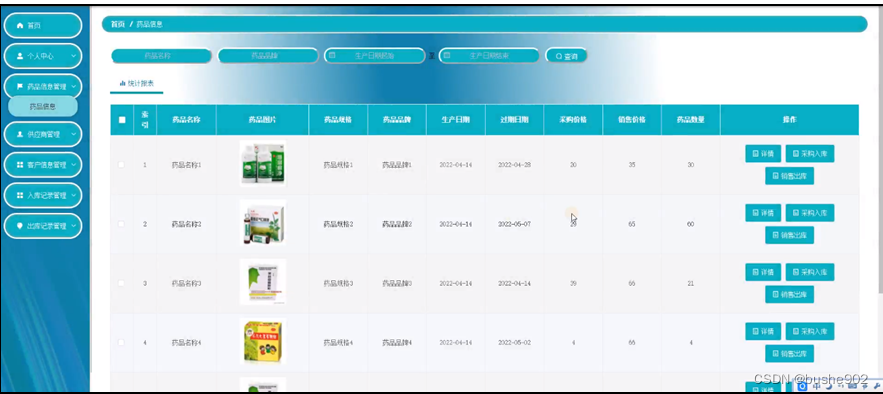Click the expiry date 2022-04-28 cell
The height and width of the screenshot is (394, 883).
coord(514,165)
